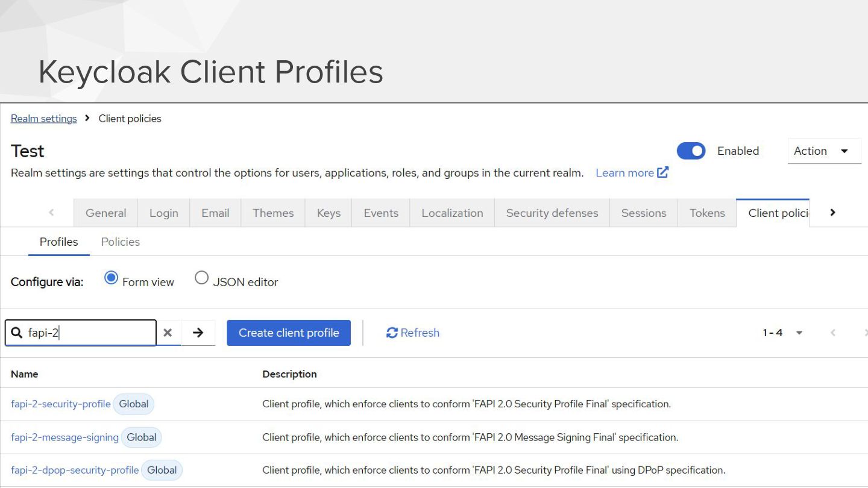
Task: Open the Security defenses tab
Action: tap(552, 213)
